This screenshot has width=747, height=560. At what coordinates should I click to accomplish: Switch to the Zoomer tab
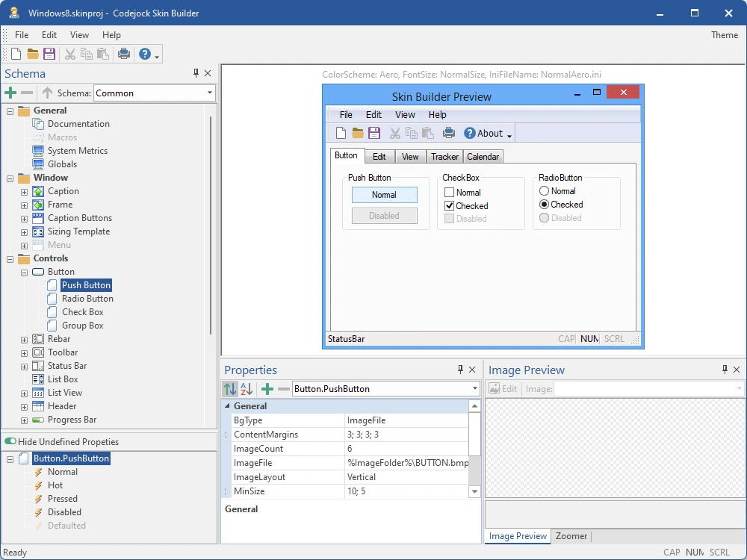[x=571, y=536]
